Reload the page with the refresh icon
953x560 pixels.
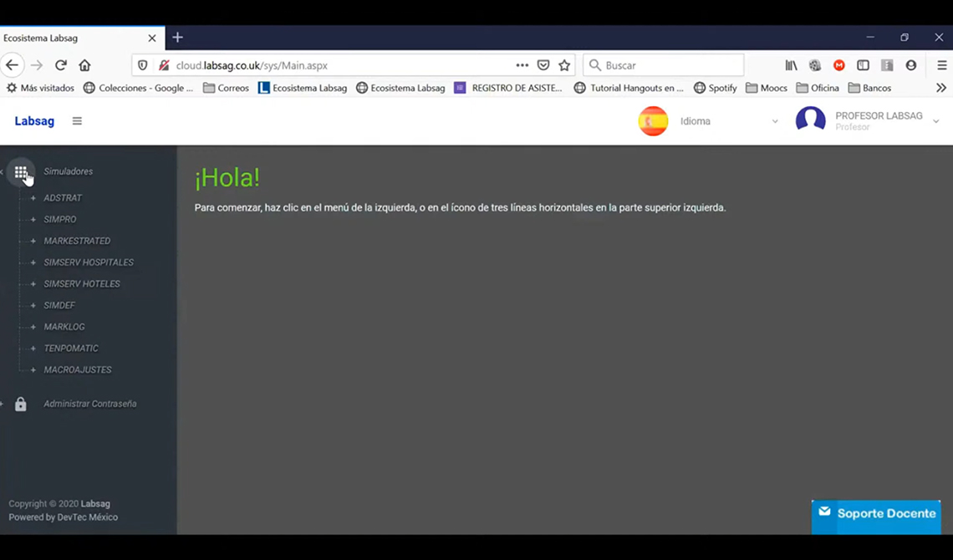point(61,65)
